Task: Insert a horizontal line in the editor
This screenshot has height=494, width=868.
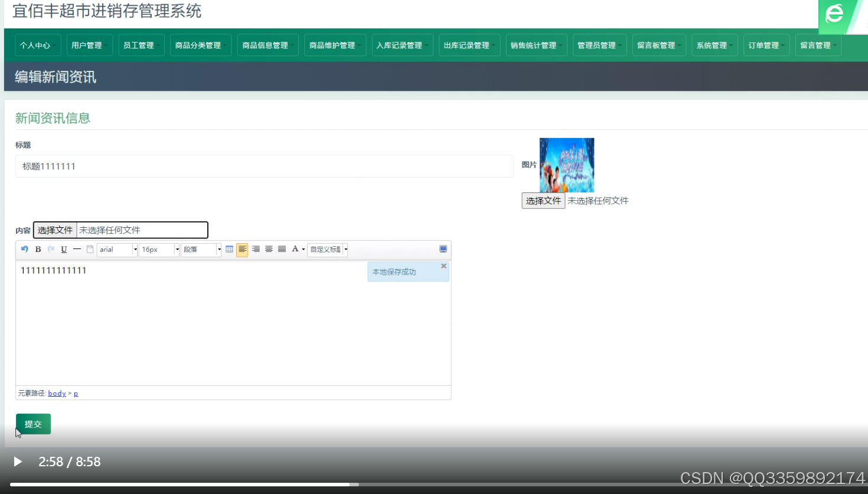Action: click(77, 249)
